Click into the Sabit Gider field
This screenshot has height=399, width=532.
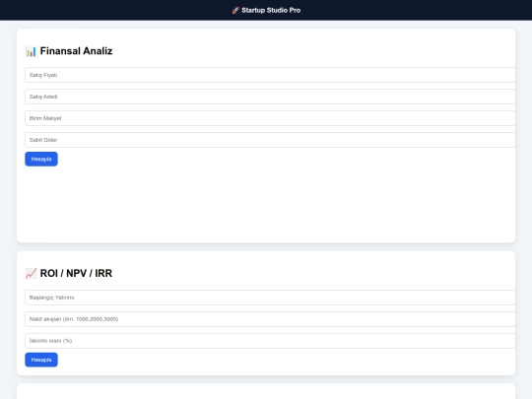click(x=270, y=140)
